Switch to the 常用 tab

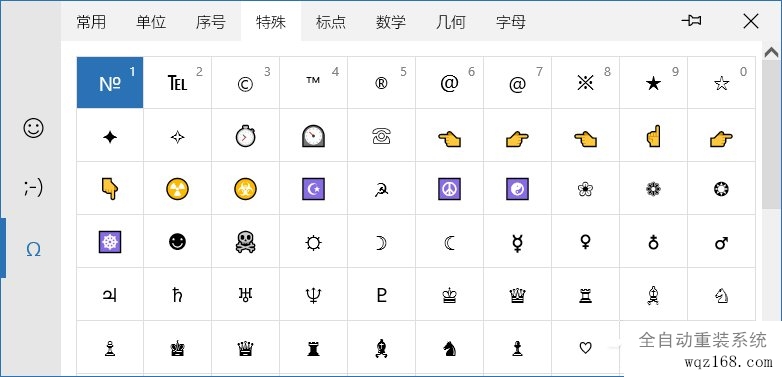click(91, 22)
